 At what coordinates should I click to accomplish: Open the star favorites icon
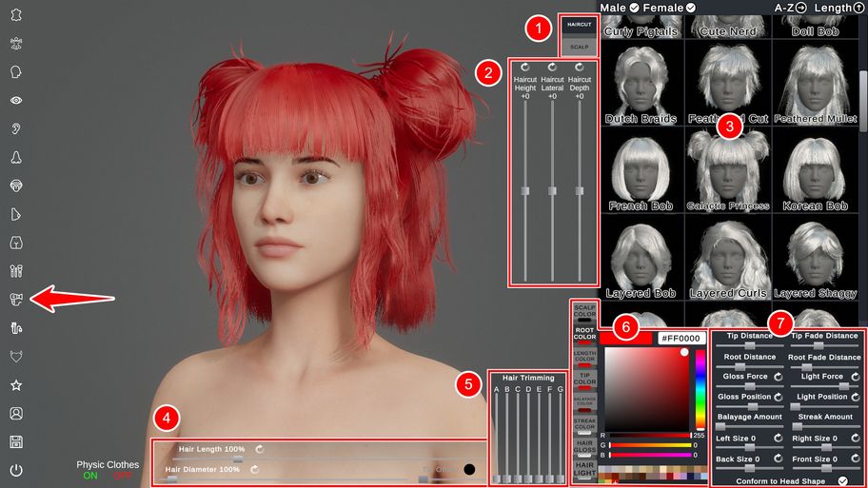point(16,385)
